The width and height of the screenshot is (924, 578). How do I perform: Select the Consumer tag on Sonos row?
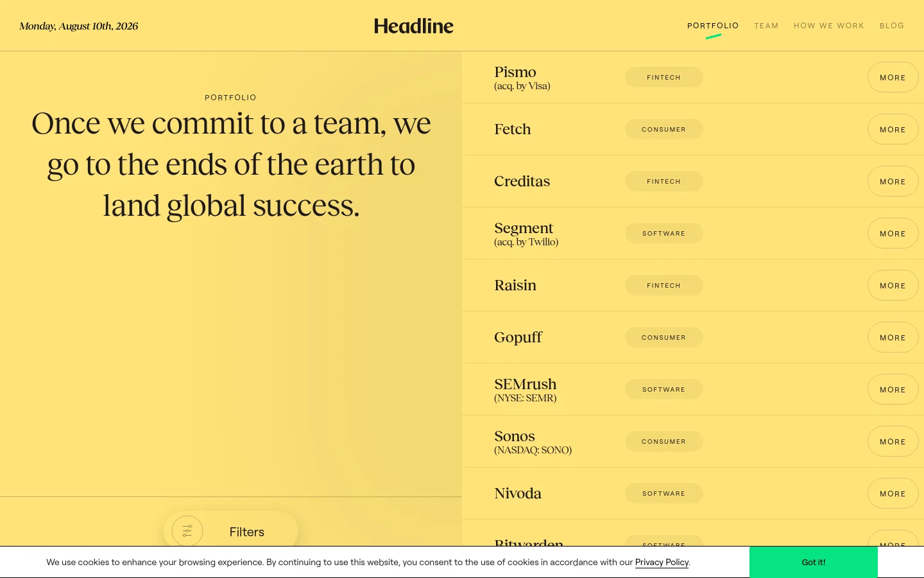pos(664,441)
